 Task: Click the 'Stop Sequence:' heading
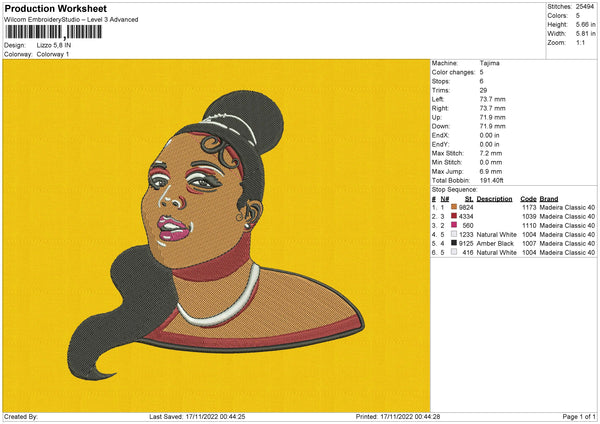[x=455, y=190]
